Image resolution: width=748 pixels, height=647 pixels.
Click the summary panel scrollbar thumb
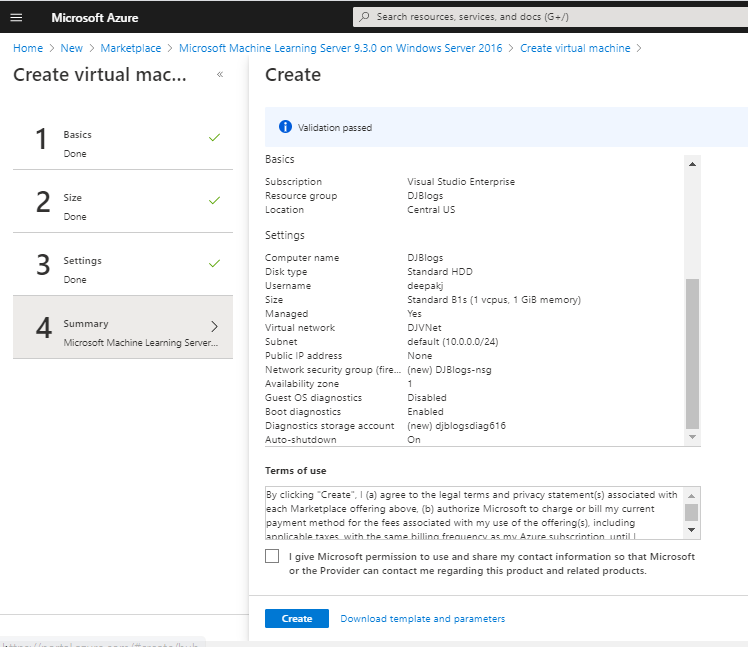click(692, 354)
